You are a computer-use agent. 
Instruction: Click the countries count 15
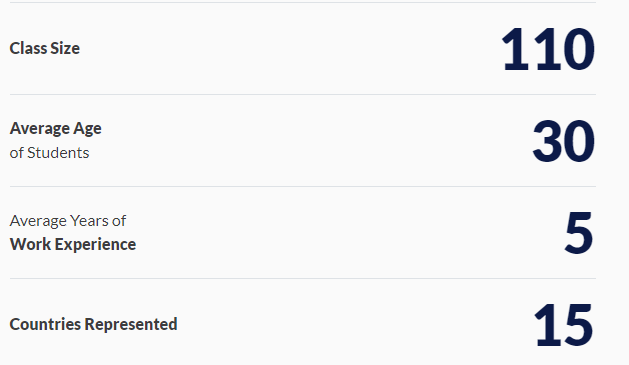coord(563,325)
